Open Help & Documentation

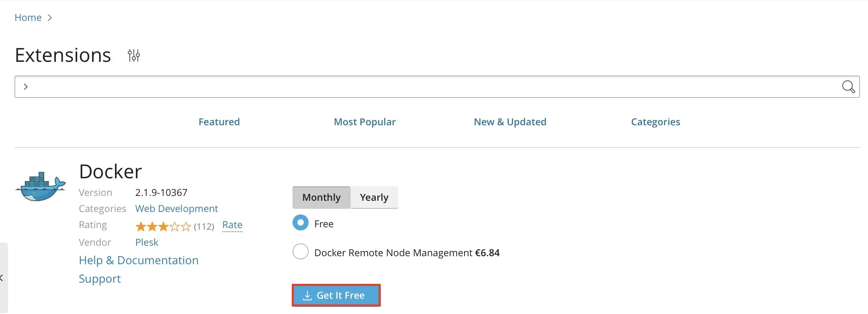[139, 260]
